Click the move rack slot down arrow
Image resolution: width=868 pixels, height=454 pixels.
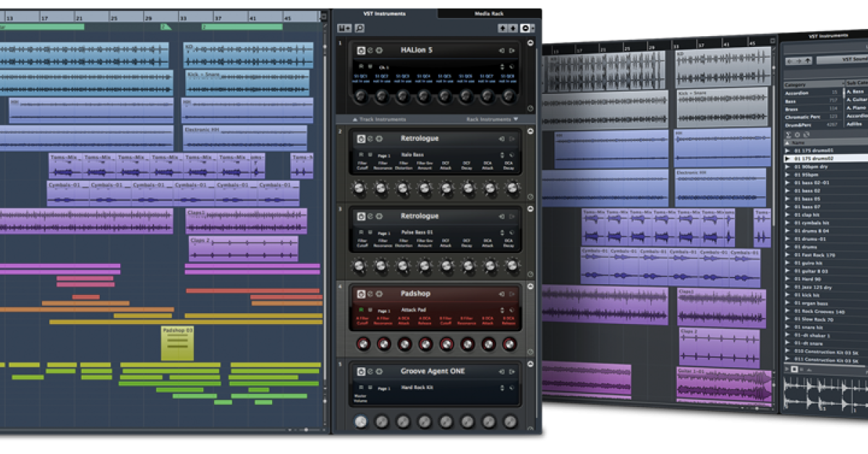point(513,28)
